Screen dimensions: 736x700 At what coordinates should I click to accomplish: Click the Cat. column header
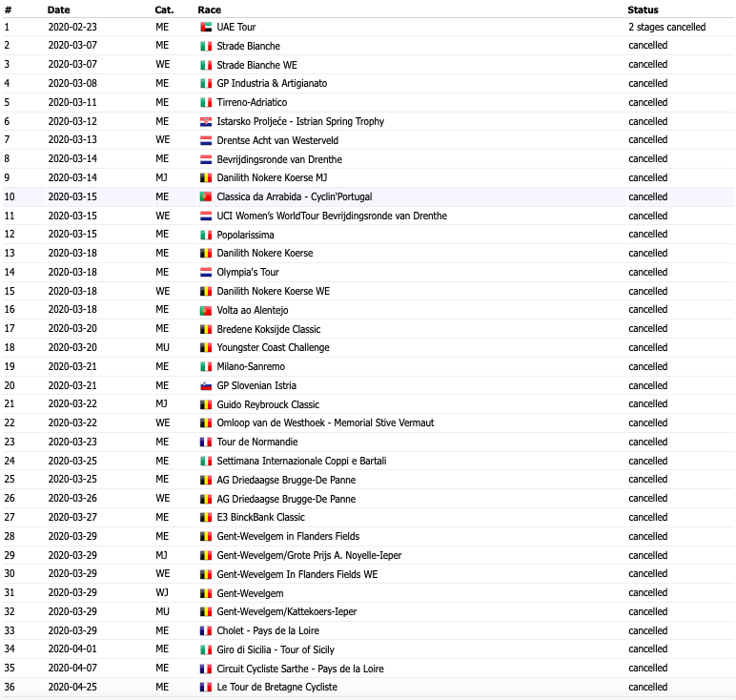pyautogui.click(x=164, y=10)
